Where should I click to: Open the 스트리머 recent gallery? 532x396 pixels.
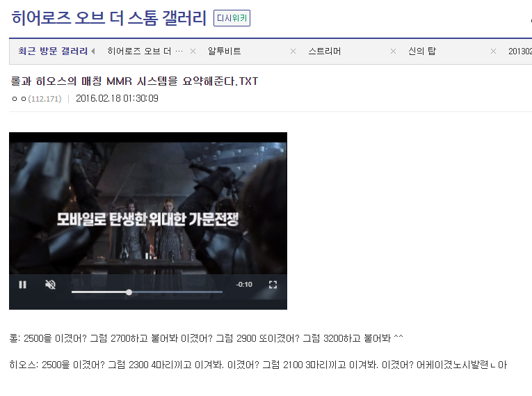point(324,52)
